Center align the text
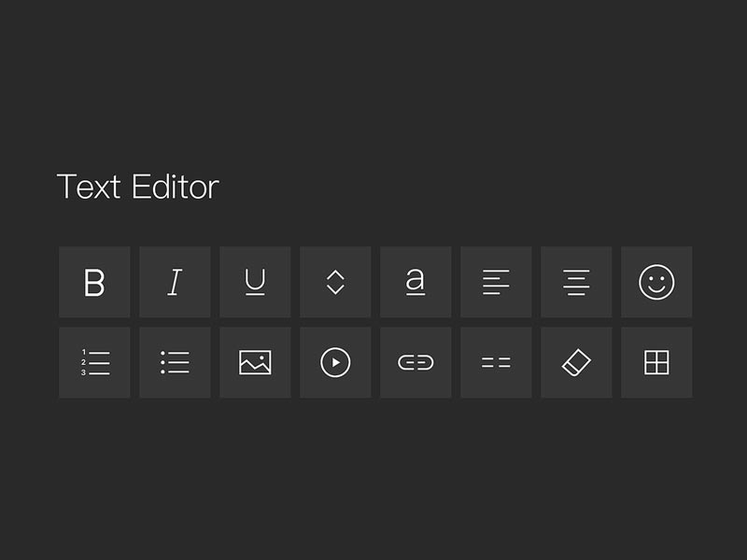Viewport: 747px width, 560px height. pyautogui.click(x=576, y=282)
